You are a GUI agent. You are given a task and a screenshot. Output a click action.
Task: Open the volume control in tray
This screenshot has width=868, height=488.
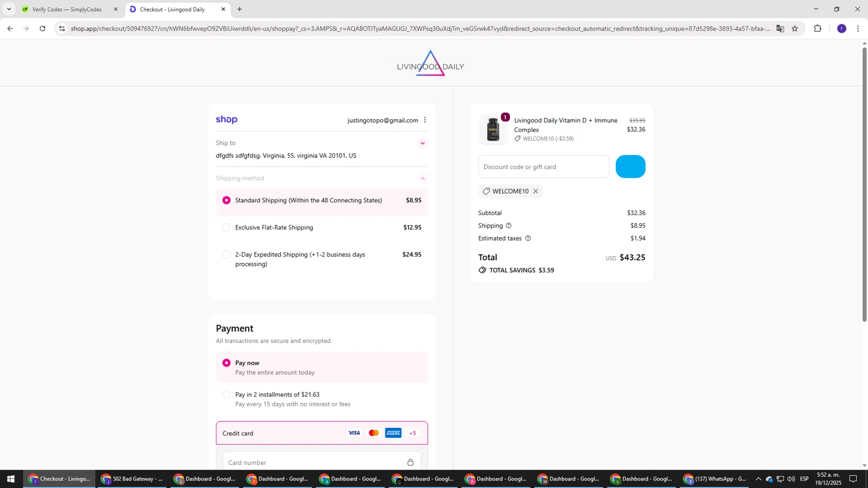pyautogui.click(x=791, y=479)
